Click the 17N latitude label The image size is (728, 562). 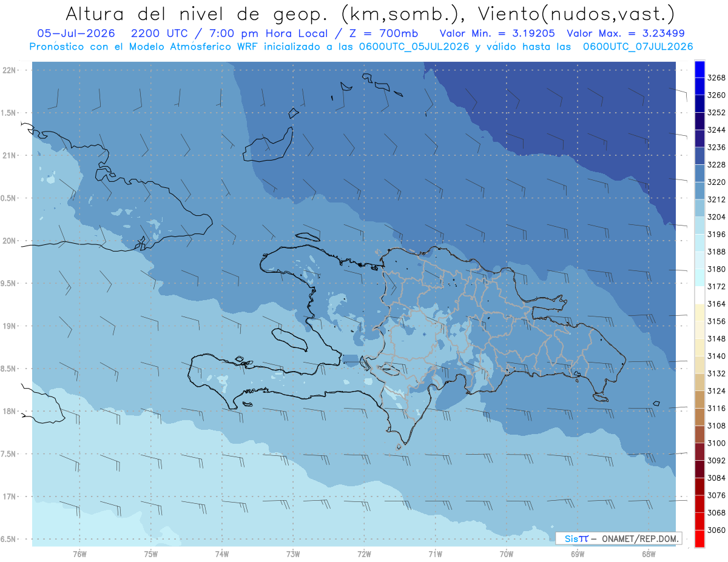click(x=9, y=497)
